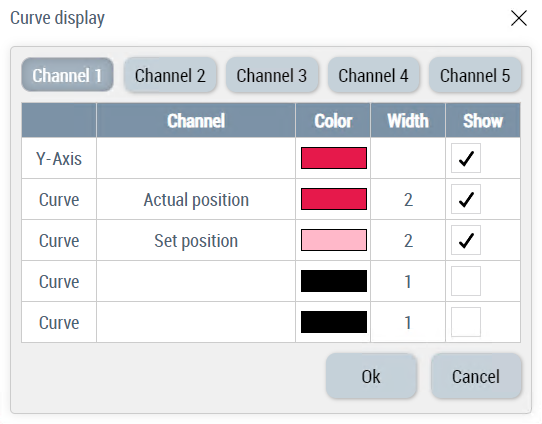Hide the Set position curve
The image size is (542, 424).
[466, 240]
